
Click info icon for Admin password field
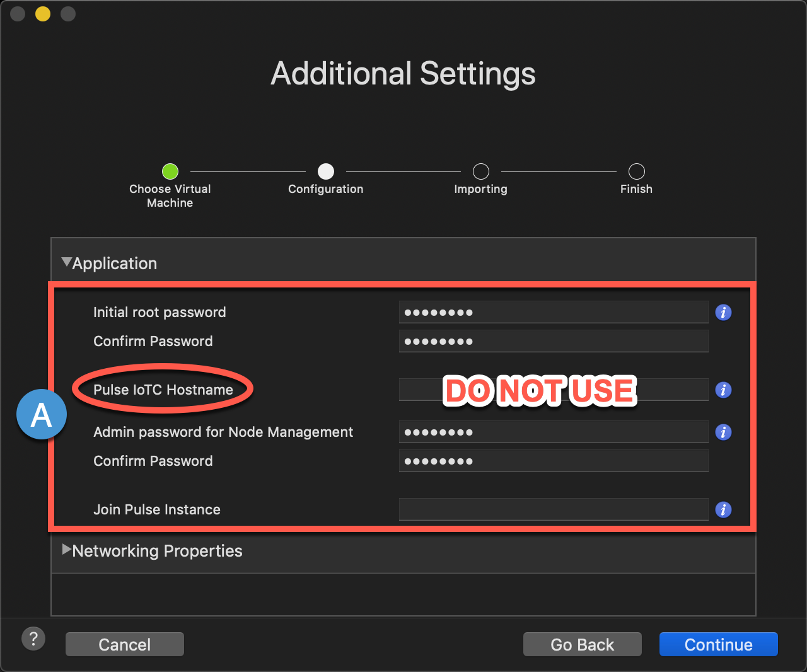(x=723, y=432)
